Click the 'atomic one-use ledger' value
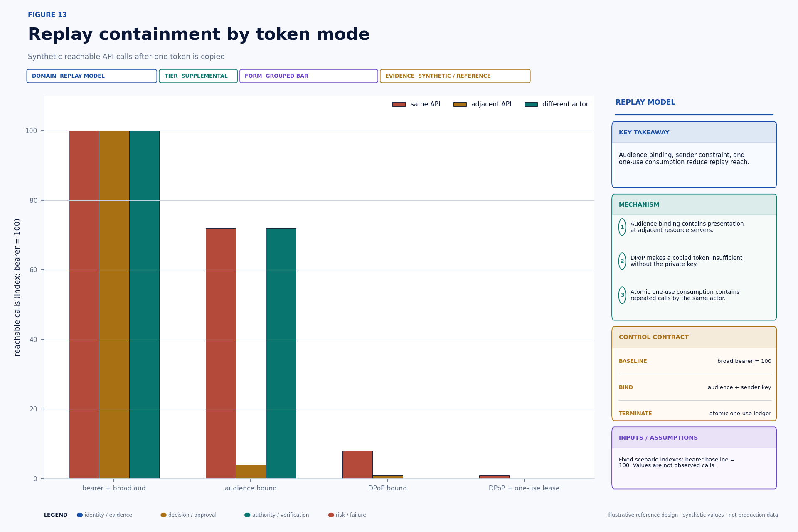Viewport: 798px width, 532px height. (x=740, y=414)
